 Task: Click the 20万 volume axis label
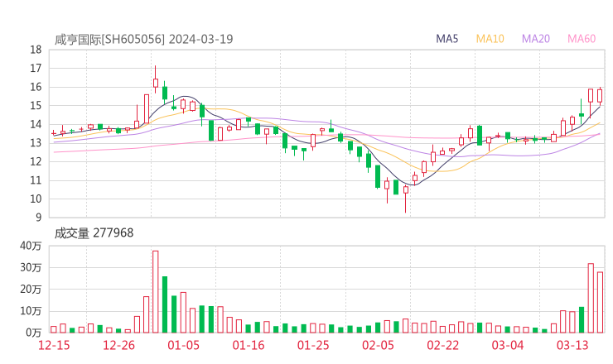point(31,290)
